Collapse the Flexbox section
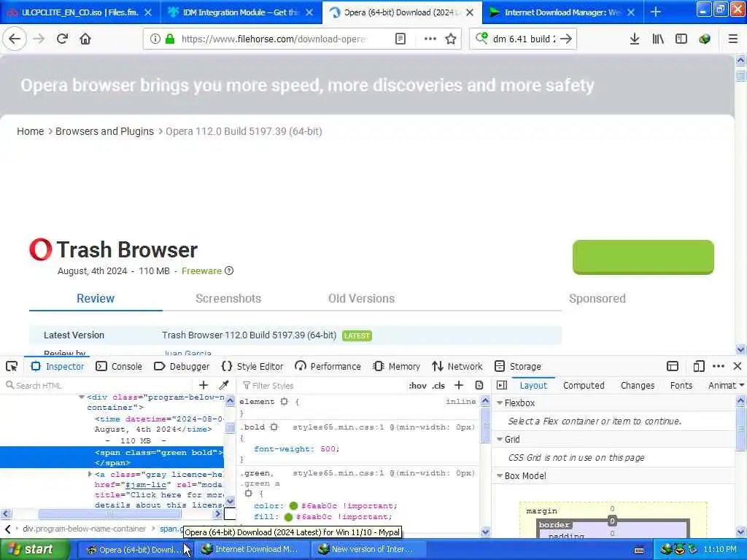The height and width of the screenshot is (560, 747). point(500,402)
